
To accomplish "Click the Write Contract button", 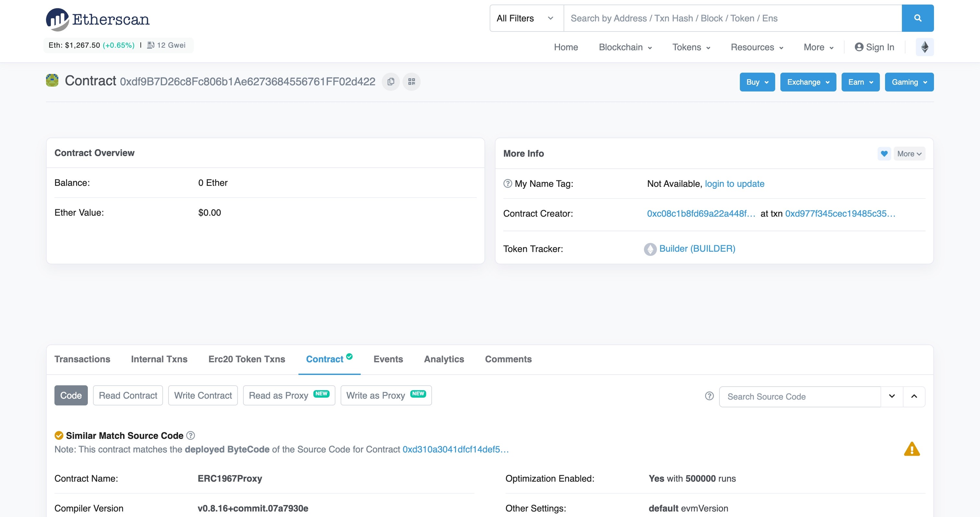I will click(203, 396).
